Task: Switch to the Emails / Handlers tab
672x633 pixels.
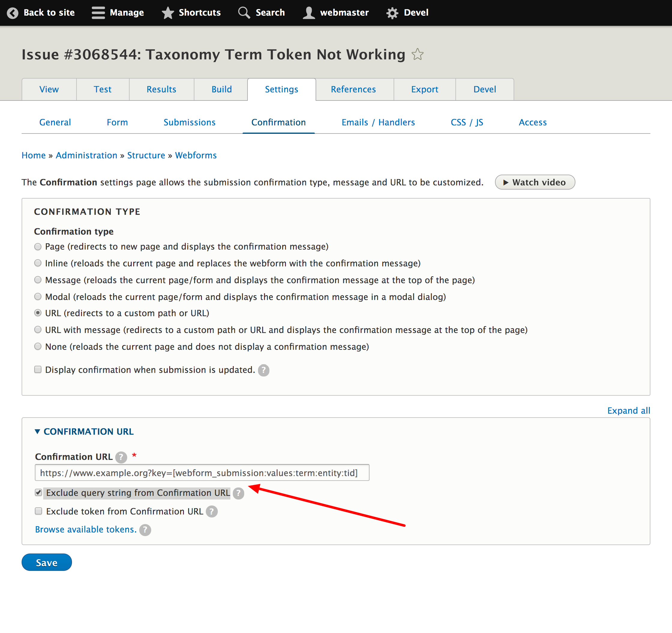Action: tap(378, 122)
